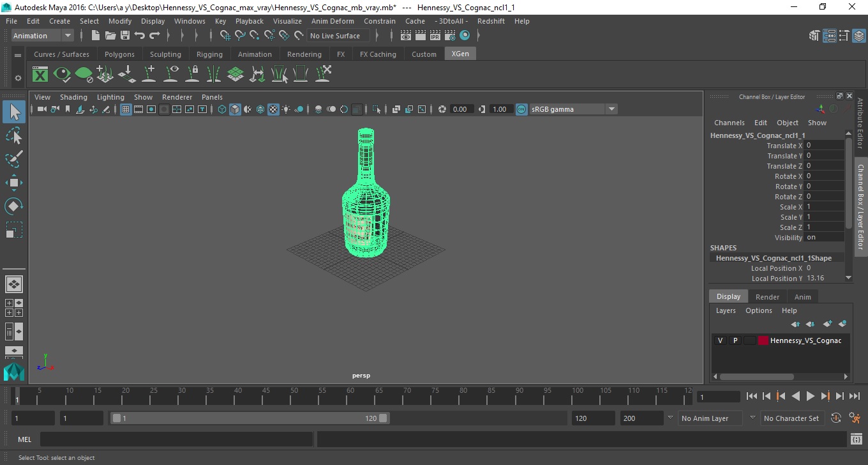868x465 pixels.
Task: Create a new empty layer icon
Action: pyautogui.click(x=828, y=324)
